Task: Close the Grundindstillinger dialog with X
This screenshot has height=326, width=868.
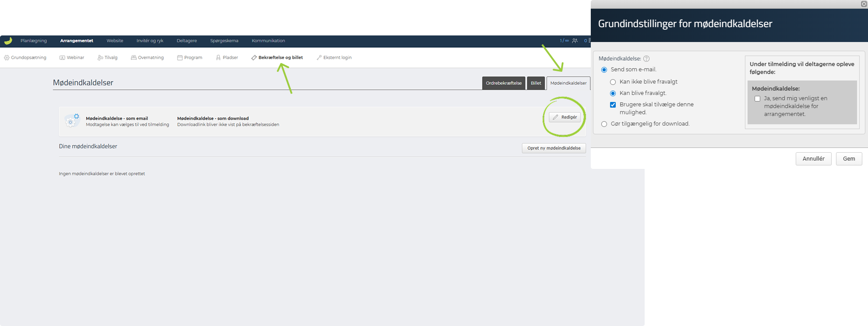Action: [x=864, y=4]
